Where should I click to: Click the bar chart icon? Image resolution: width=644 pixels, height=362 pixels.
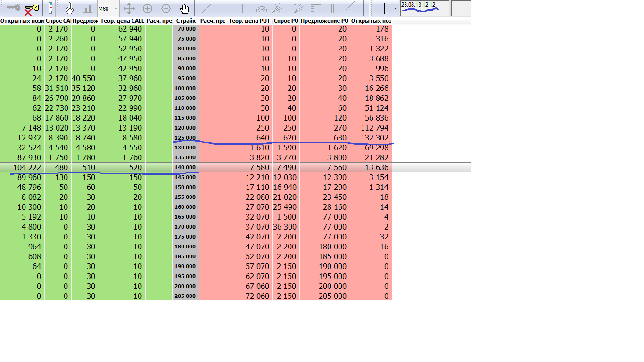(x=87, y=8)
